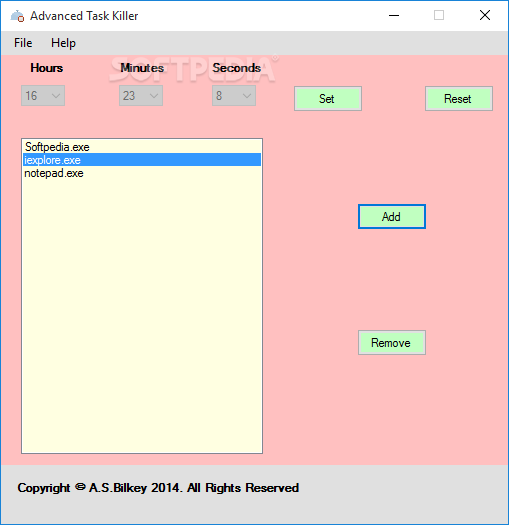Image resolution: width=509 pixels, height=525 pixels.
Task: Select Softpedia.exe in the process list
Action: click(142, 147)
